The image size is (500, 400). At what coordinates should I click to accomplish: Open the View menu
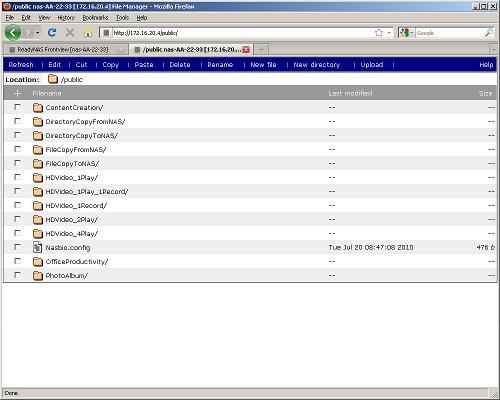coord(44,18)
